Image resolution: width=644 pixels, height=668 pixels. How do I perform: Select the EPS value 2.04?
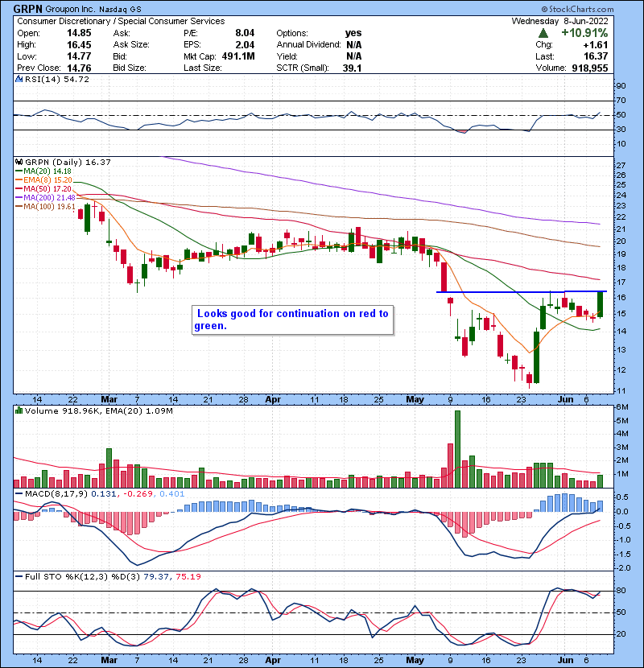[x=245, y=45]
